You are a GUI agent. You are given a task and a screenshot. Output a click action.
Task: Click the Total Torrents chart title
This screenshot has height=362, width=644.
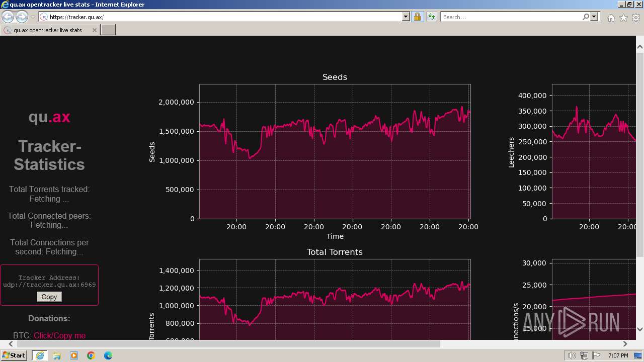coord(335,252)
